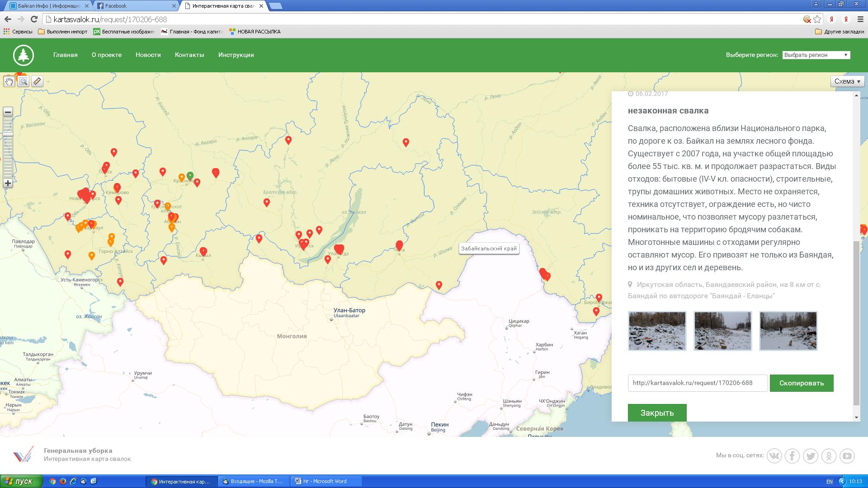The image size is (868, 488).
Task: Click the request URL input field
Action: (698, 383)
